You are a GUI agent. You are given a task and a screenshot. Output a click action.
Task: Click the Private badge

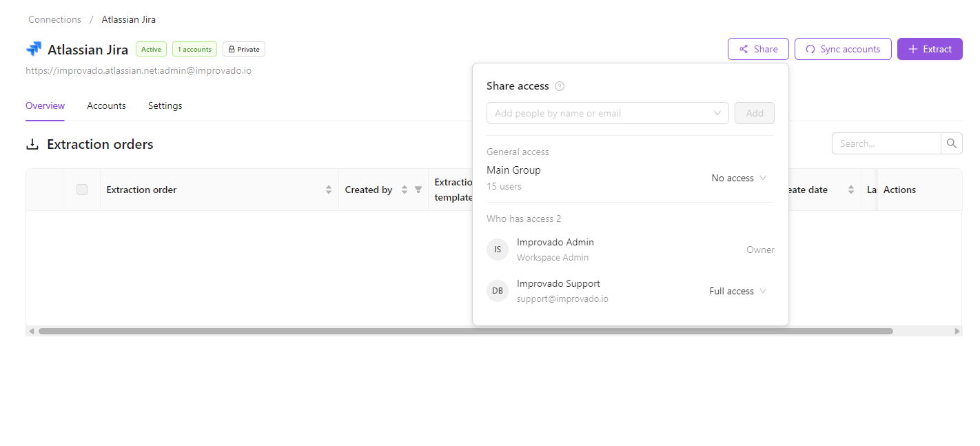(x=244, y=49)
